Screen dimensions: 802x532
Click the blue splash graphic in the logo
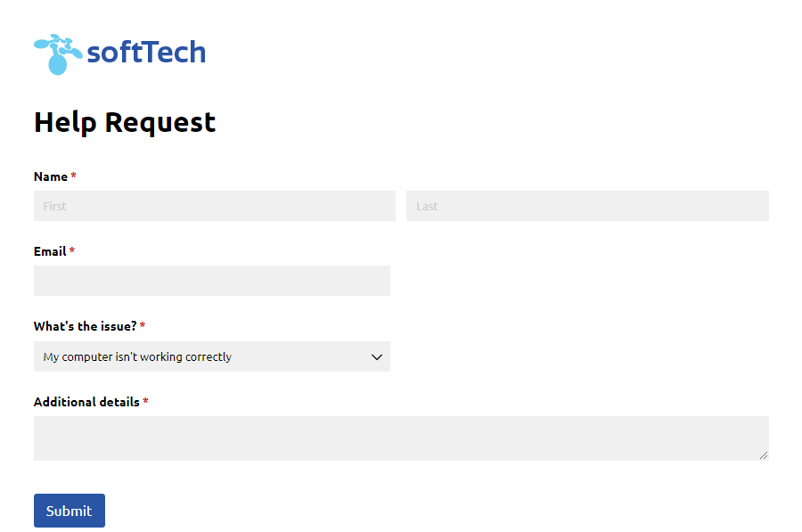point(56,52)
